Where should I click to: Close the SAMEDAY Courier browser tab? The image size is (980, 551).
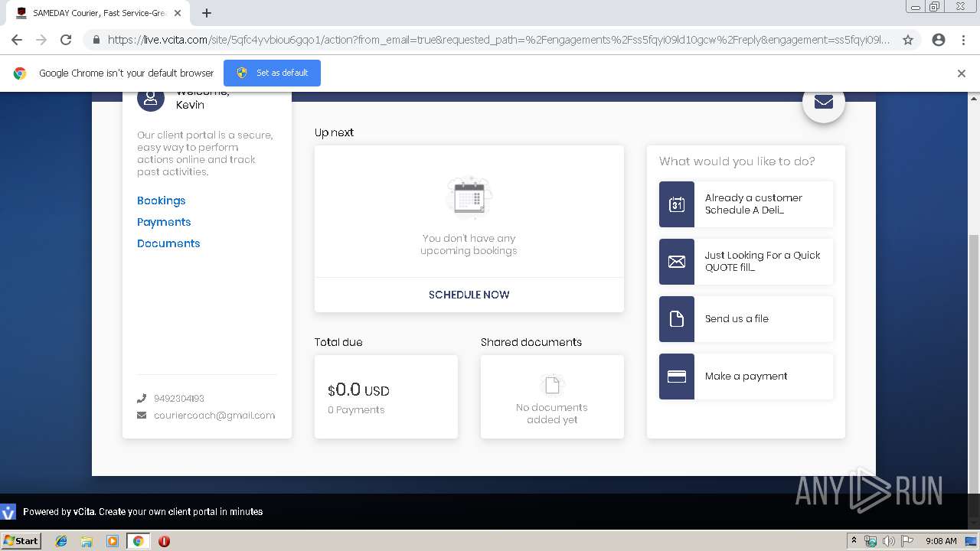pos(178,13)
